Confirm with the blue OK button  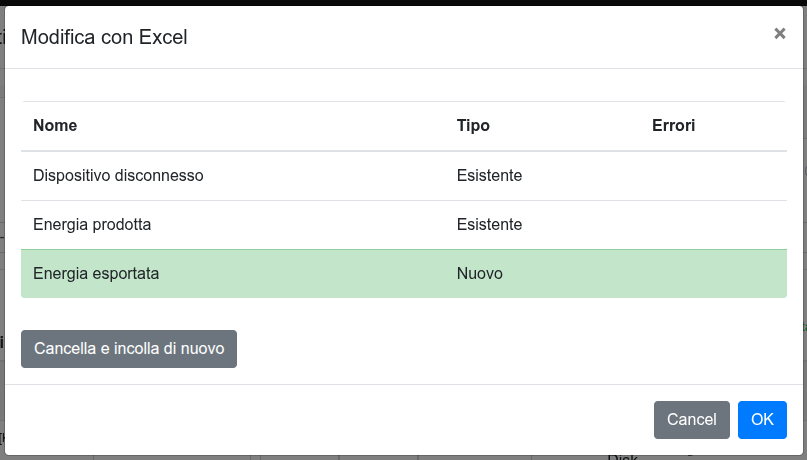(x=762, y=420)
